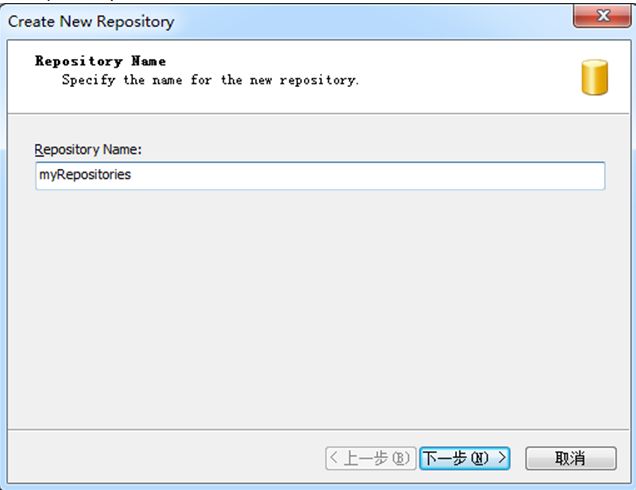Close the Create New Repository dialog
The image size is (636, 490).
click(x=602, y=16)
